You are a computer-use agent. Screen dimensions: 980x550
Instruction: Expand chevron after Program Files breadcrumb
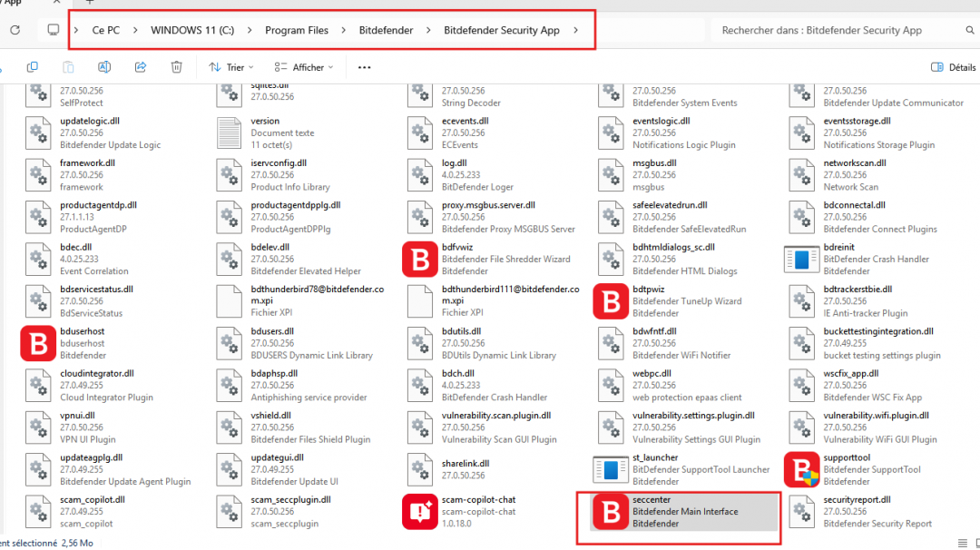click(x=343, y=30)
